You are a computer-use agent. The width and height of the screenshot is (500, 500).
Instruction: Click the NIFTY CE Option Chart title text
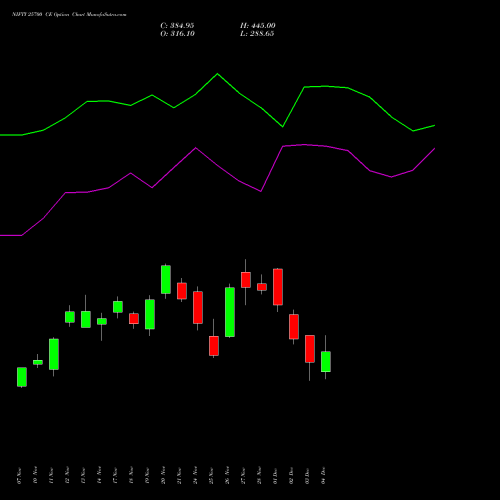[x=69, y=15]
